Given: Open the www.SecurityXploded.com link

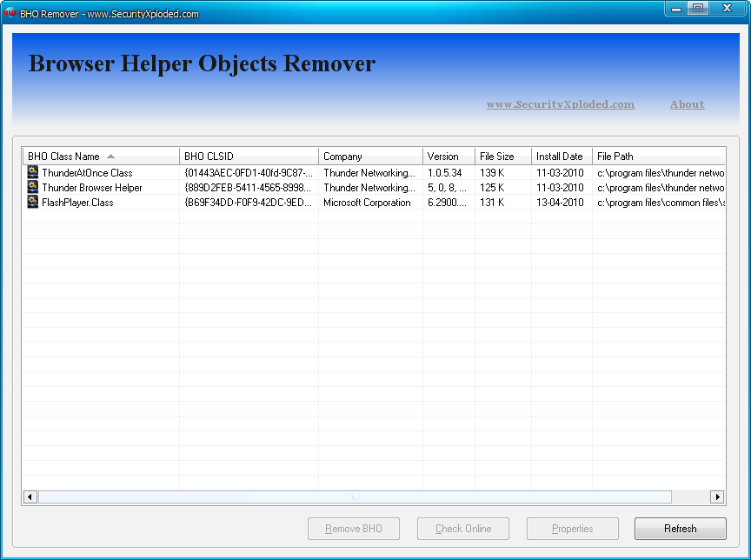Looking at the screenshot, I should click(561, 104).
